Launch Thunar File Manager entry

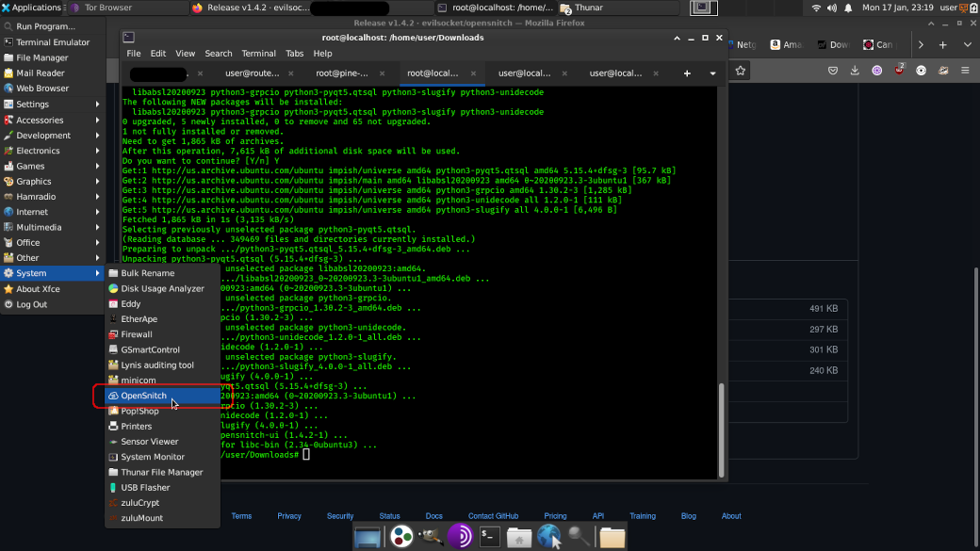[x=162, y=472]
